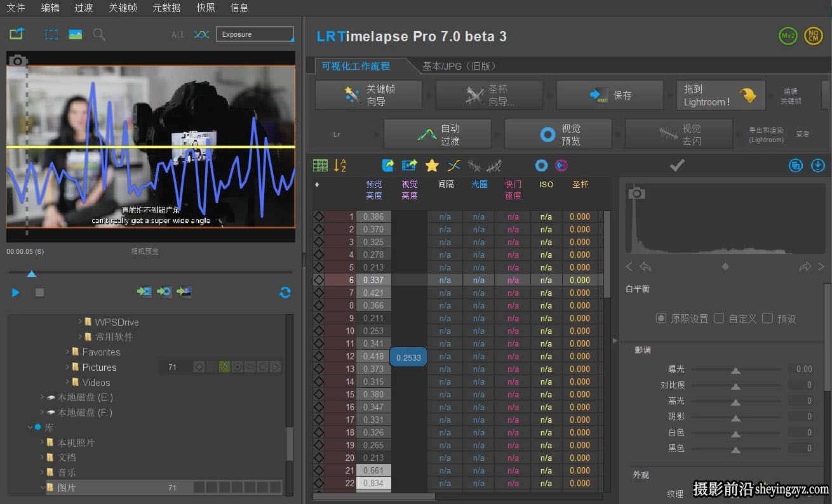
Task: Open the 文件 menu
Action: pyautogui.click(x=16, y=8)
